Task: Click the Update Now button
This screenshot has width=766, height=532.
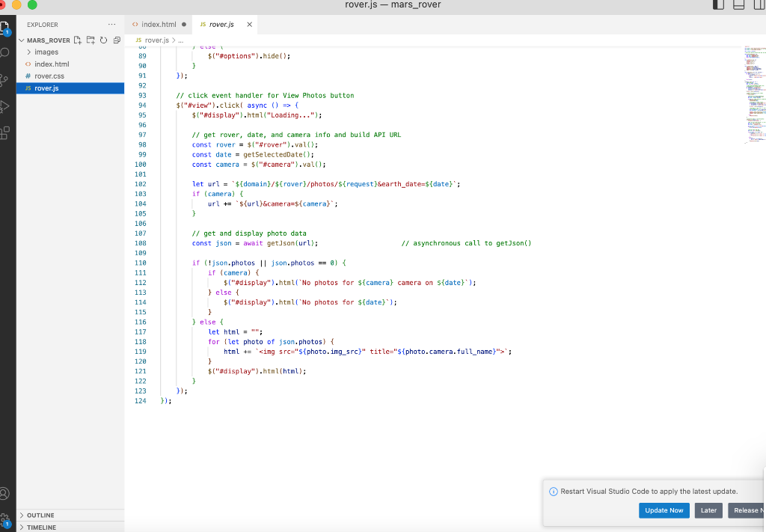Action: click(x=664, y=510)
